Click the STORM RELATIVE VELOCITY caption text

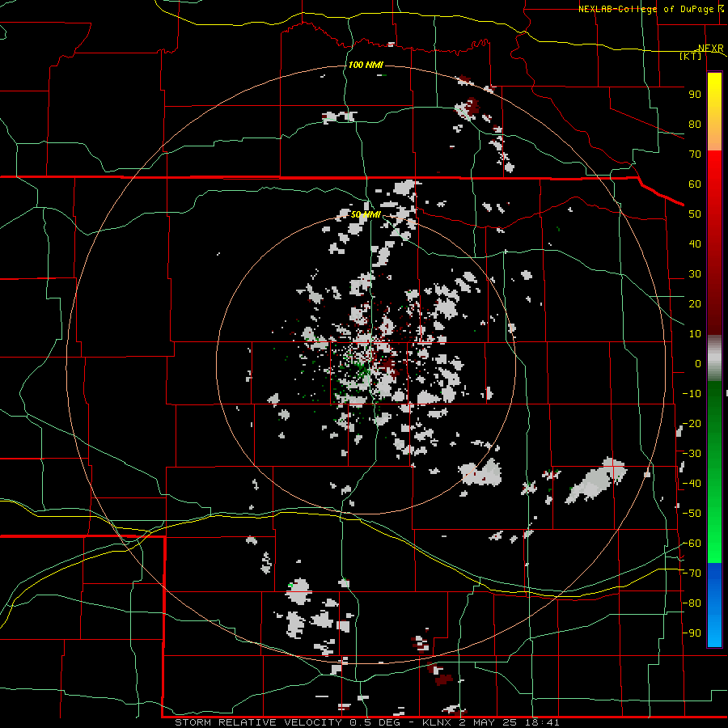pos(258,722)
